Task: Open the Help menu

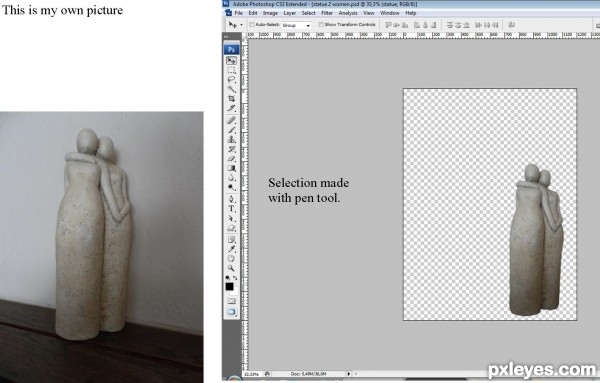Action: [411, 13]
